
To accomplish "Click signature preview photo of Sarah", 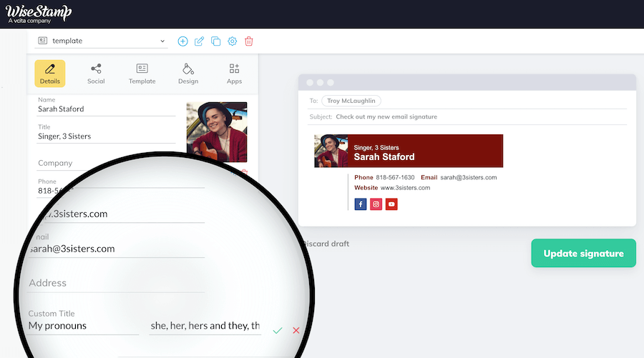I will click(x=331, y=151).
